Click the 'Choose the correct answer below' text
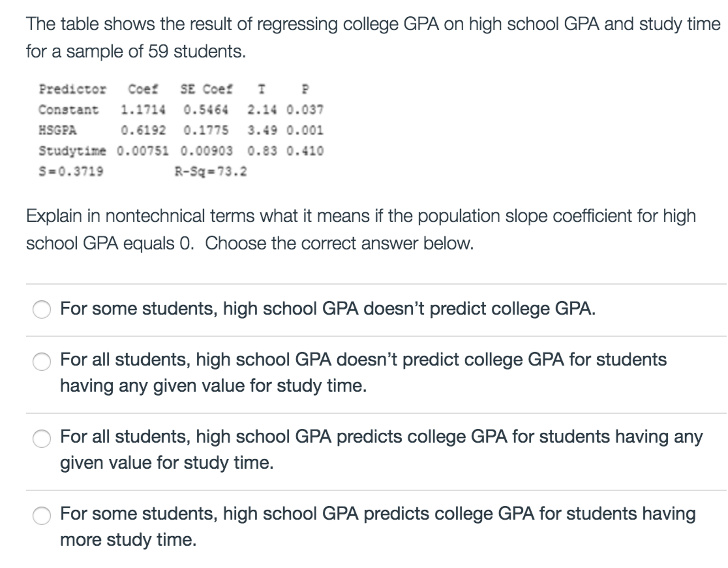Image resolution: width=728 pixels, height=568 pixels. 340,243
